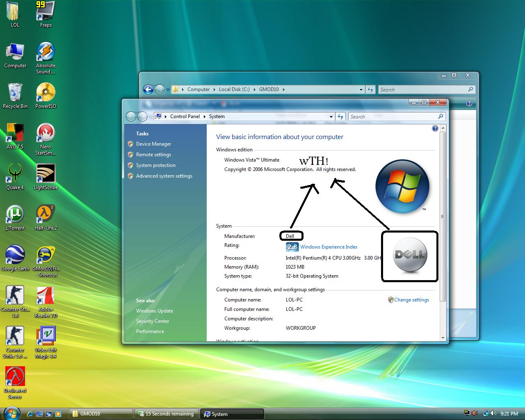Screen dimensions: 525x420
Task: Open Device Manager from the Tasks pane
Action: pyautogui.click(x=153, y=144)
